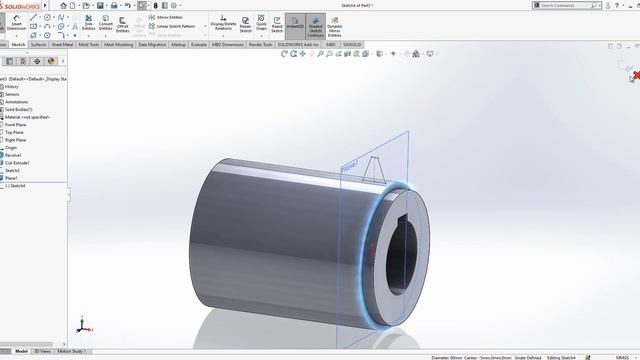This screenshot has height=360, width=640.
Task: Click Material <not specified> tree item
Action: pyautogui.click(x=27, y=117)
